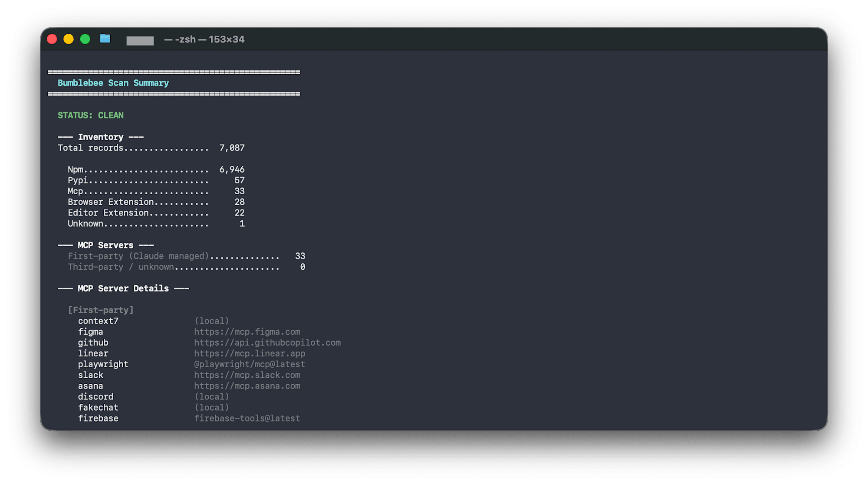The height and width of the screenshot is (484, 868).
Task: Click 'First-party (Claude managed)' line
Action: (x=138, y=256)
